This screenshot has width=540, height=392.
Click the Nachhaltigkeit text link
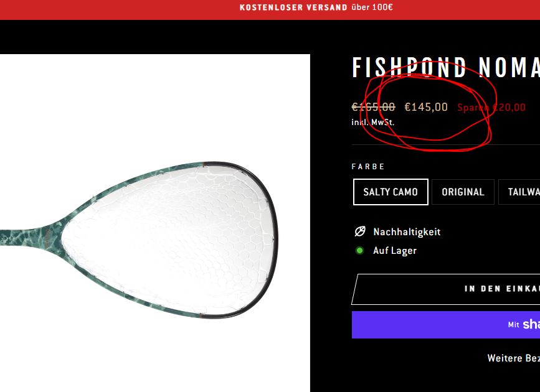[x=407, y=231]
